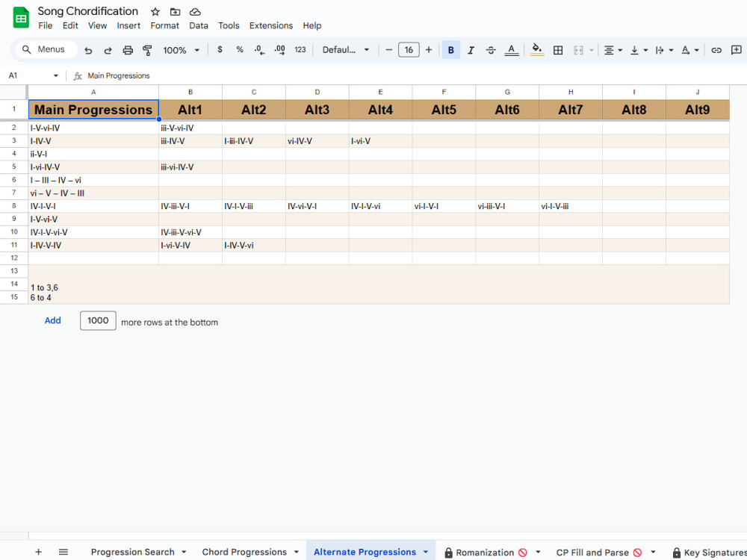Toggle bold formatting
Image resolution: width=747 pixels, height=560 pixels.
tap(450, 50)
